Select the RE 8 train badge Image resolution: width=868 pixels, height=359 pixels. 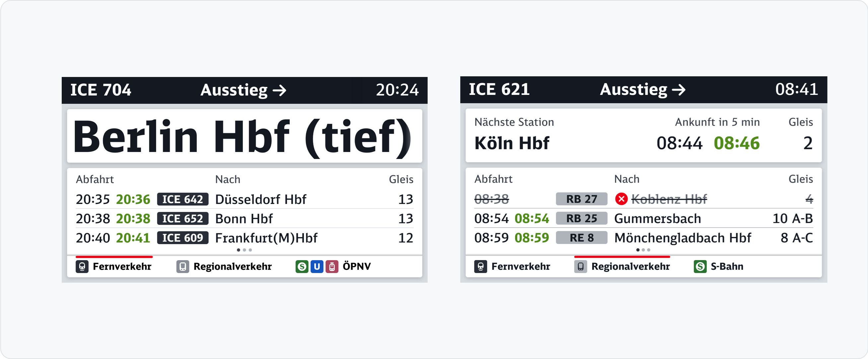click(581, 238)
